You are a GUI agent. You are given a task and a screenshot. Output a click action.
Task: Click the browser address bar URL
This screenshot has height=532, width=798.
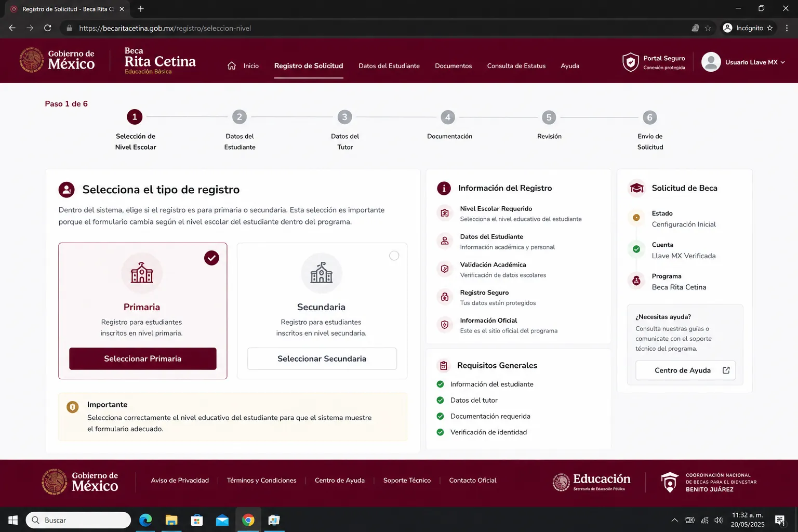click(x=165, y=28)
